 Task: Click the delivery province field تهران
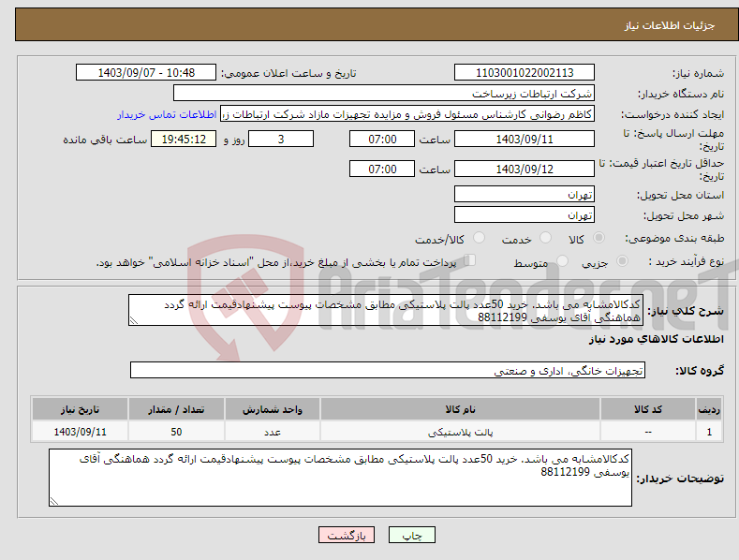(525, 194)
